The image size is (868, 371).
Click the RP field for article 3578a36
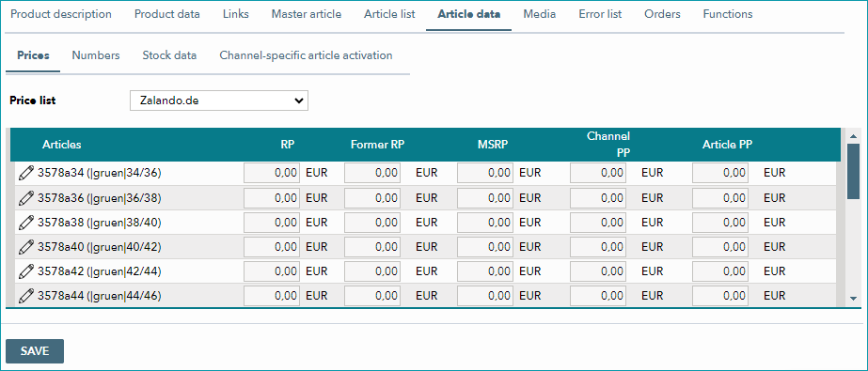tap(272, 198)
